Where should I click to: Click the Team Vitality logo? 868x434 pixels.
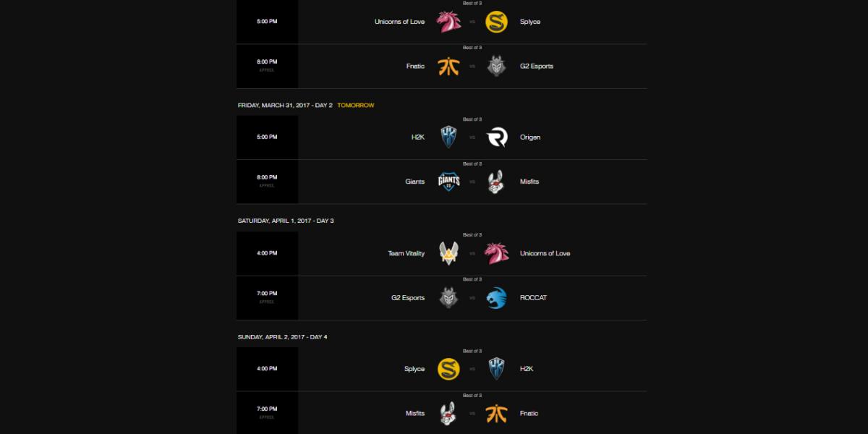click(448, 253)
